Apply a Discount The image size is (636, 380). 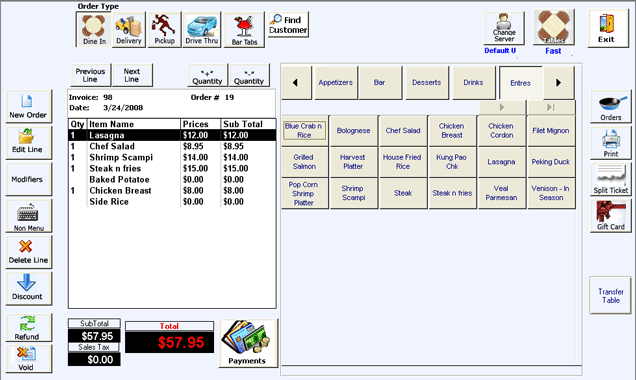pyautogui.click(x=28, y=288)
